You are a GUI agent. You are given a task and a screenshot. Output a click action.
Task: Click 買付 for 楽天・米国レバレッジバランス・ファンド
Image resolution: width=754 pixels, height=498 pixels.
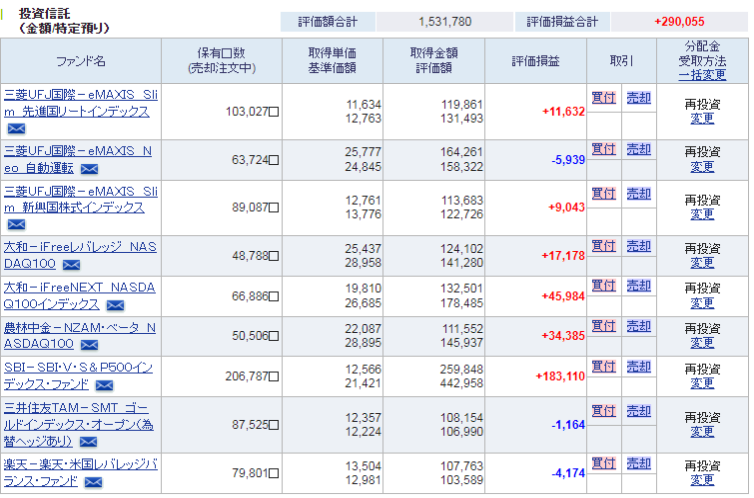603,464
